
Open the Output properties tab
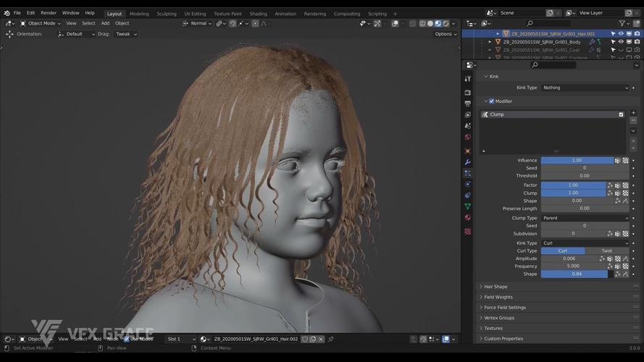[x=467, y=104]
